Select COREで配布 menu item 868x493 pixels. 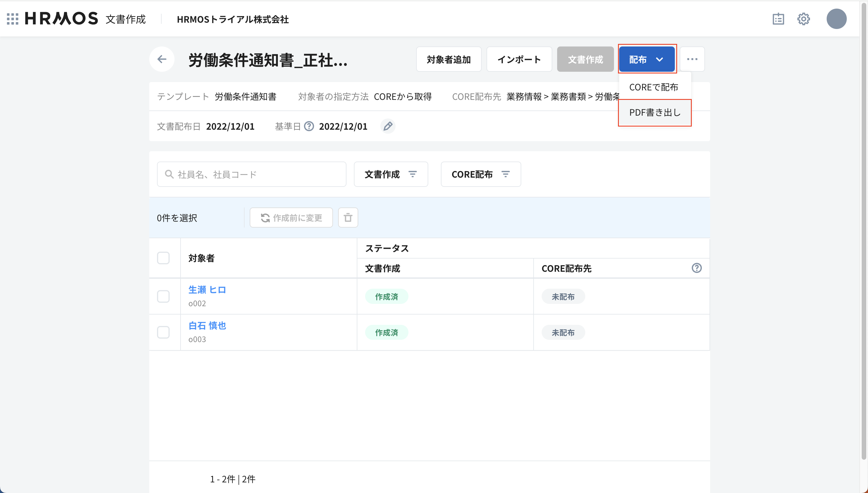pyautogui.click(x=654, y=87)
